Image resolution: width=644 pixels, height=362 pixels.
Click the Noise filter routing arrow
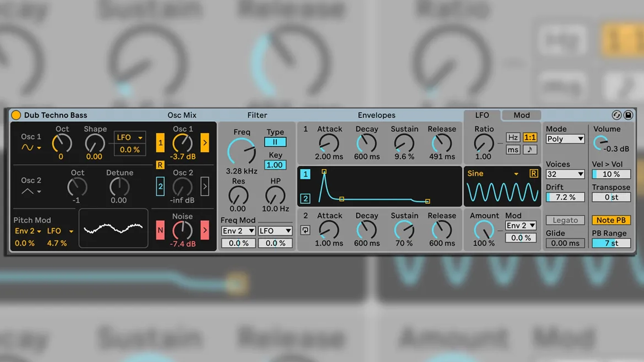coord(205,230)
